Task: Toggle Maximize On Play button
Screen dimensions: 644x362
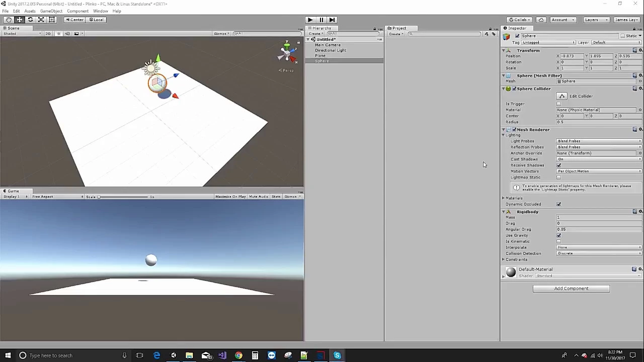Action: [x=230, y=197]
